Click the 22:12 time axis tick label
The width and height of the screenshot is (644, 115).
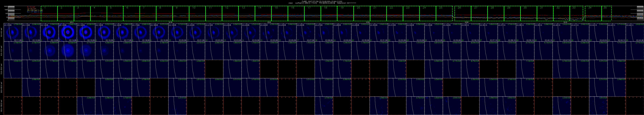point(71,22)
